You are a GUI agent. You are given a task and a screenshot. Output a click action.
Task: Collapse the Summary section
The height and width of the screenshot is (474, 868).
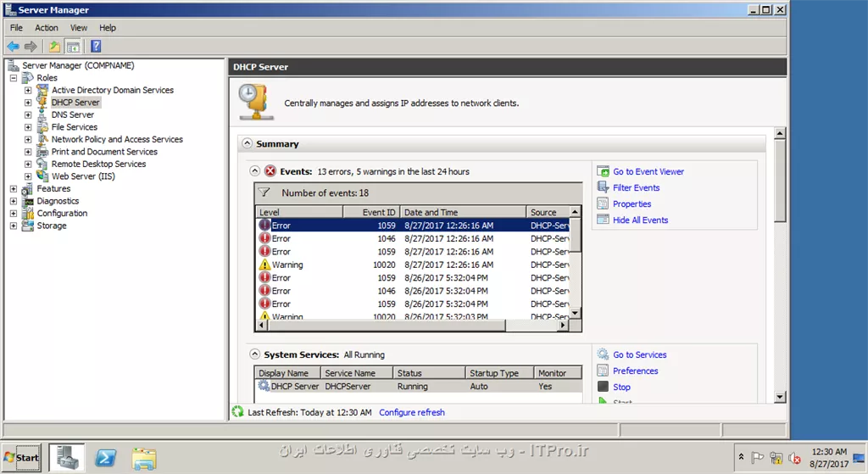tap(247, 143)
